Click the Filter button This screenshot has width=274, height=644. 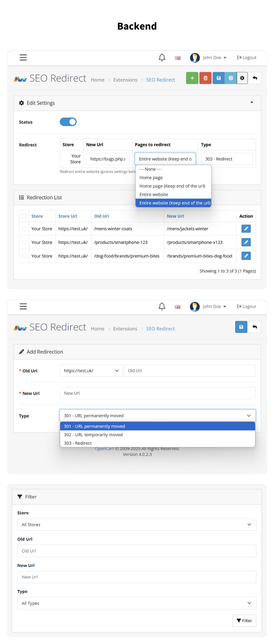click(x=244, y=621)
